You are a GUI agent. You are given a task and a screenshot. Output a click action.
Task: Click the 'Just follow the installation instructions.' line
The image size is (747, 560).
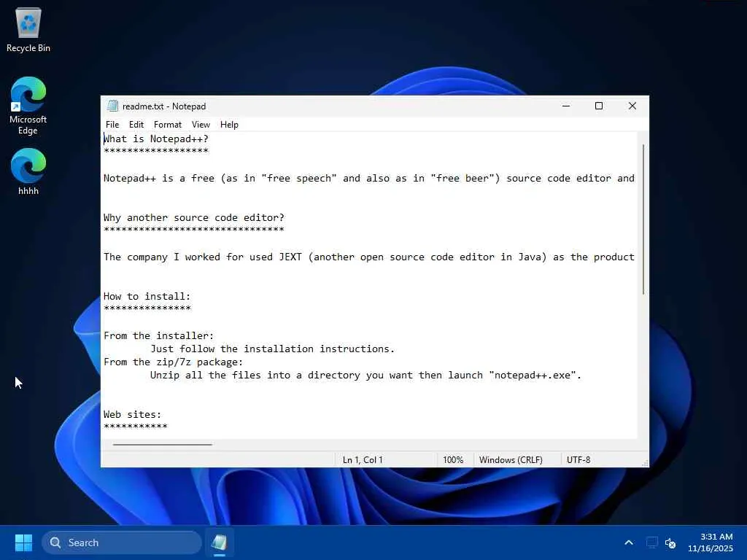tap(273, 349)
